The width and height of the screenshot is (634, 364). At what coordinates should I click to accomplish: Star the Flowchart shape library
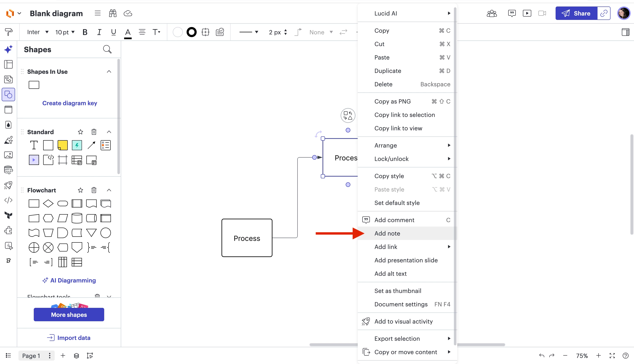pyautogui.click(x=80, y=190)
